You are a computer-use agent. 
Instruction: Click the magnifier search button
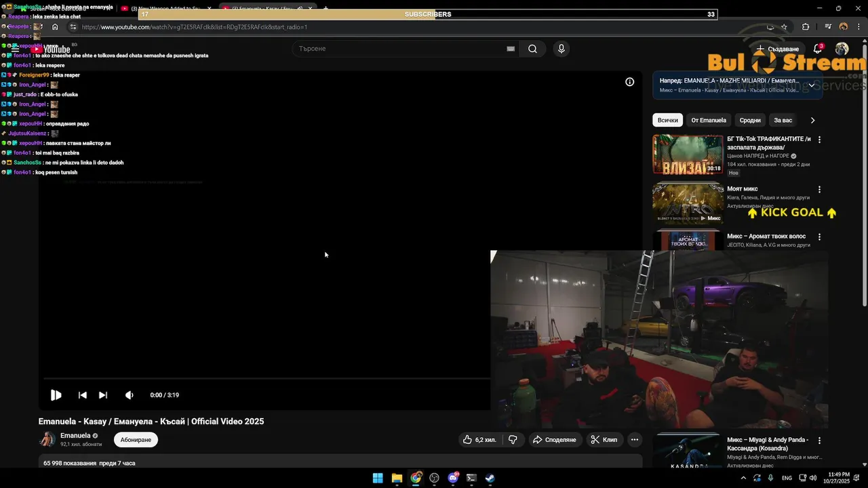pos(532,49)
